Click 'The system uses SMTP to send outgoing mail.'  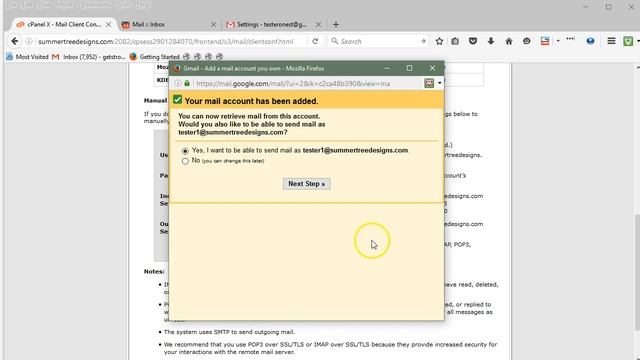coord(229,332)
